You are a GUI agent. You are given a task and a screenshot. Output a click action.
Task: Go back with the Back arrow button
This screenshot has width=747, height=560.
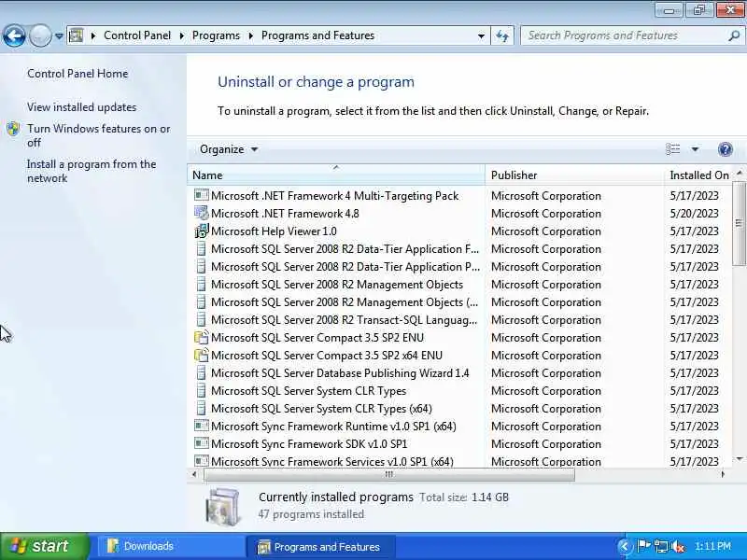[x=14, y=35]
